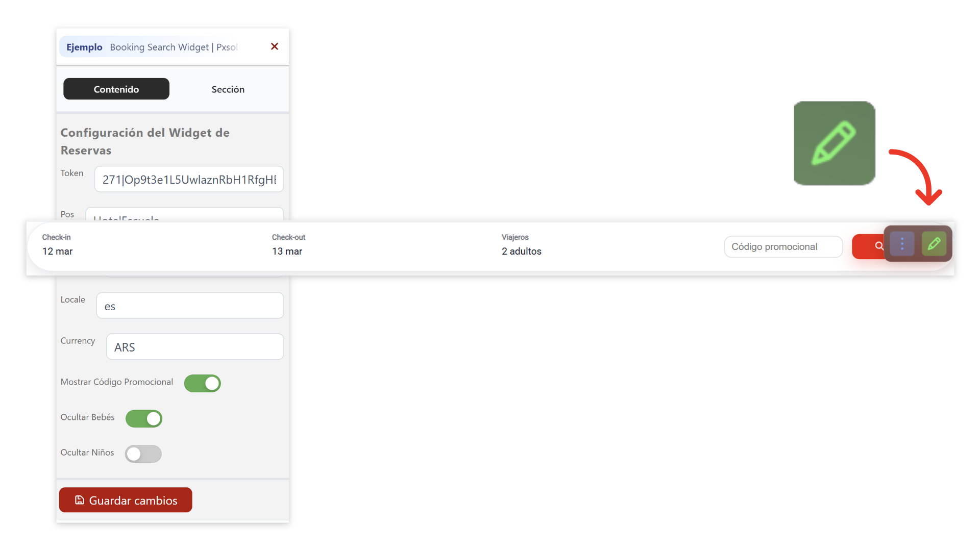
Task: Focus the Token input field
Action: pos(189,180)
